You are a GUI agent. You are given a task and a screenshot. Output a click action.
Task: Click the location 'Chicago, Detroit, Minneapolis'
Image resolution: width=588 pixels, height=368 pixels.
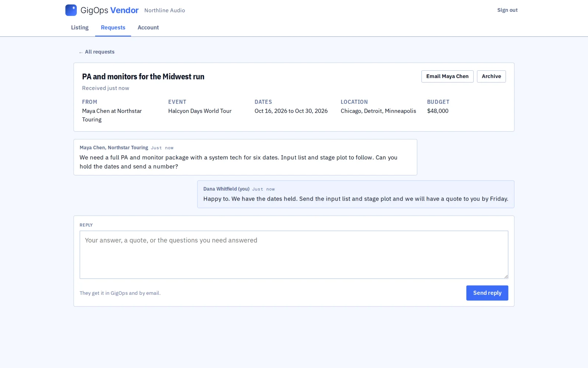click(x=378, y=111)
